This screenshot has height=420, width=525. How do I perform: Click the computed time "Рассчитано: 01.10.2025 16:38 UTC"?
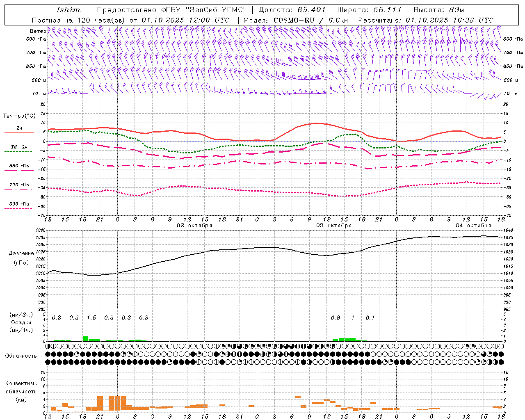426,20
